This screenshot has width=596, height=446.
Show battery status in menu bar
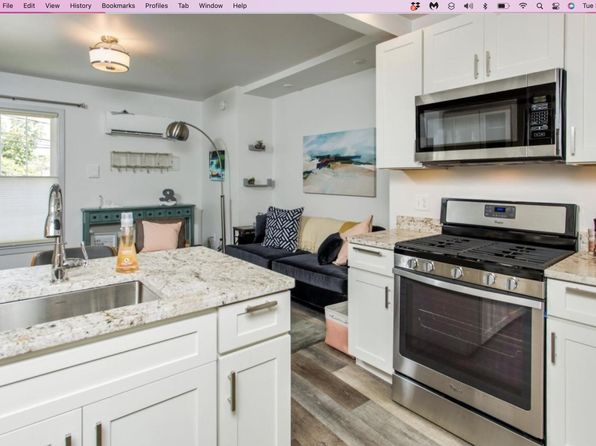(503, 6)
